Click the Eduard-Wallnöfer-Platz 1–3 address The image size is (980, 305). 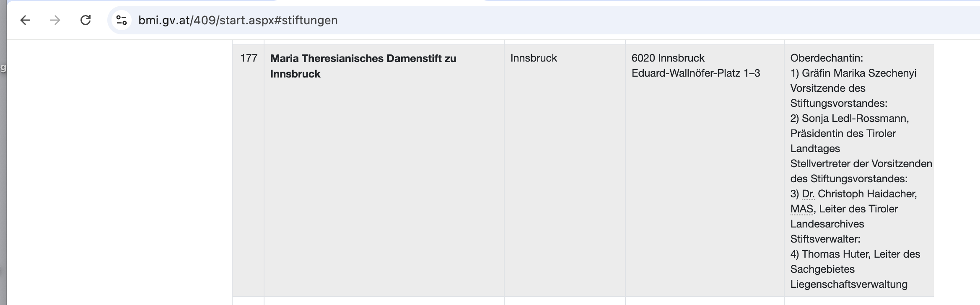point(695,73)
